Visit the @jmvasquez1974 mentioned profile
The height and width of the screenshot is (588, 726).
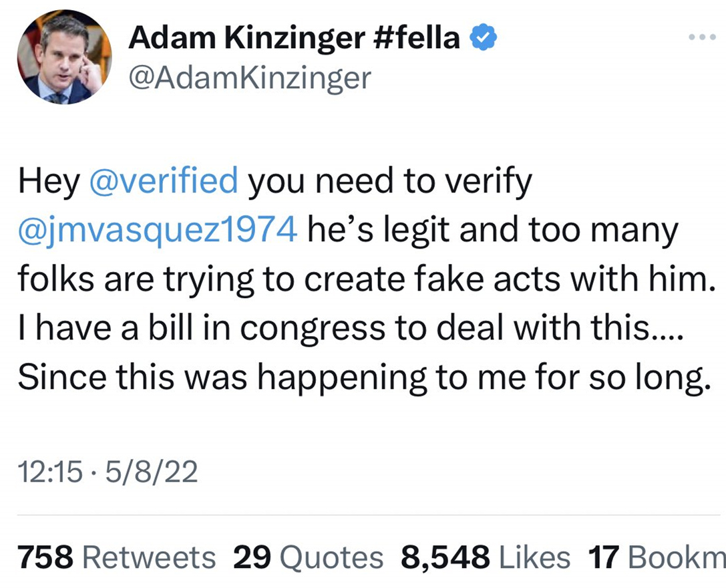pyautogui.click(x=158, y=231)
